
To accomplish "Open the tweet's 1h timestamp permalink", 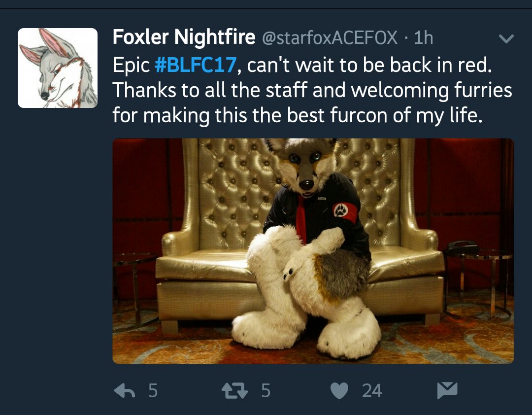I will tap(424, 37).
